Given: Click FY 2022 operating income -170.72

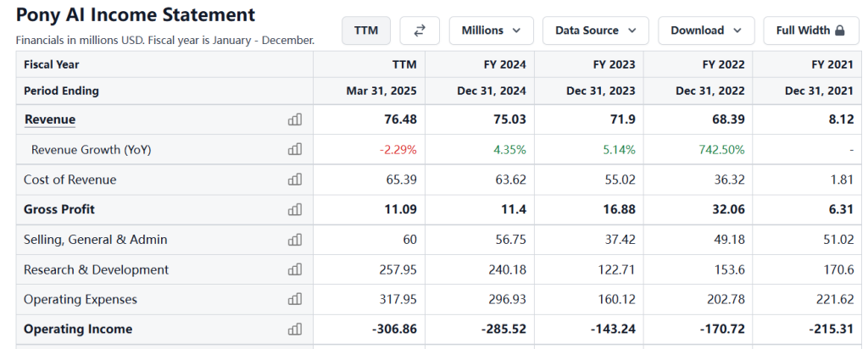Looking at the screenshot, I should pos(723,329).
